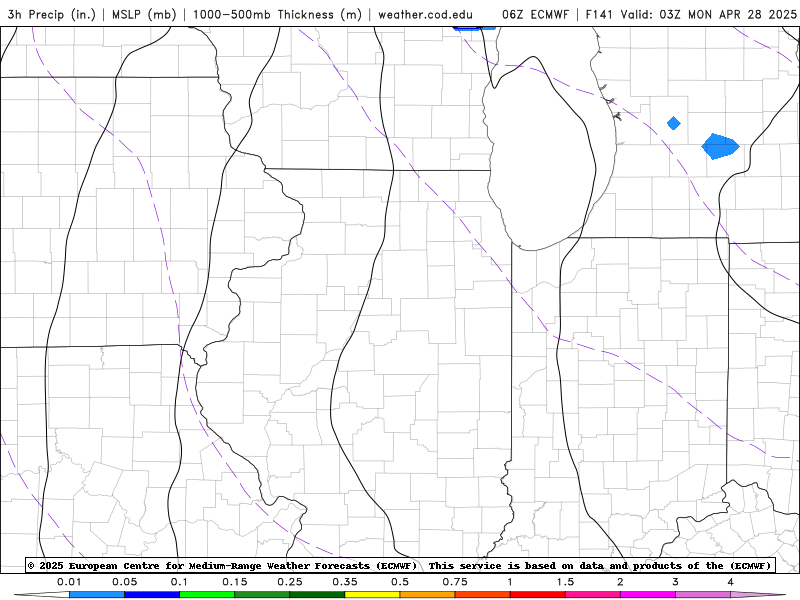
Task: Click the small blue diamond precipitation area
Action: click(674, 123)
